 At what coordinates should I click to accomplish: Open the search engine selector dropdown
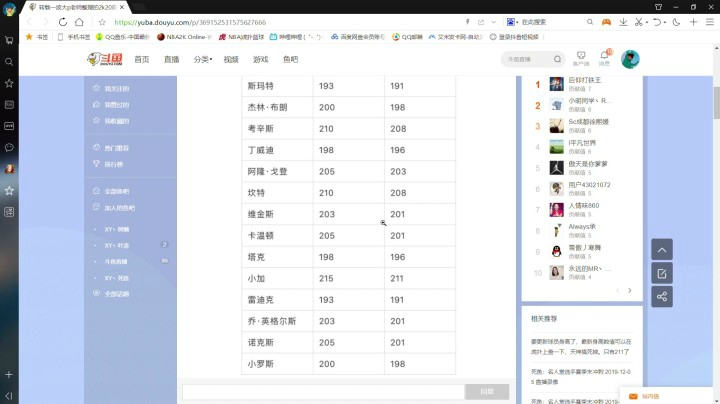(512, 22)
